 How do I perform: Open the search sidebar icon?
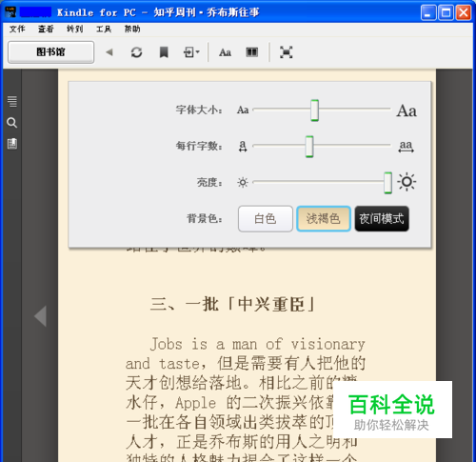[12, 123]
